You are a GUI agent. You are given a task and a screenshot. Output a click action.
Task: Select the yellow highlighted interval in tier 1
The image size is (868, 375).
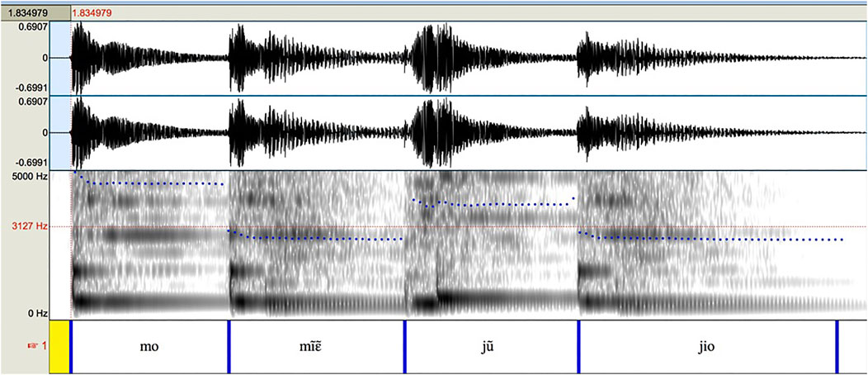(x=59, y=347)
